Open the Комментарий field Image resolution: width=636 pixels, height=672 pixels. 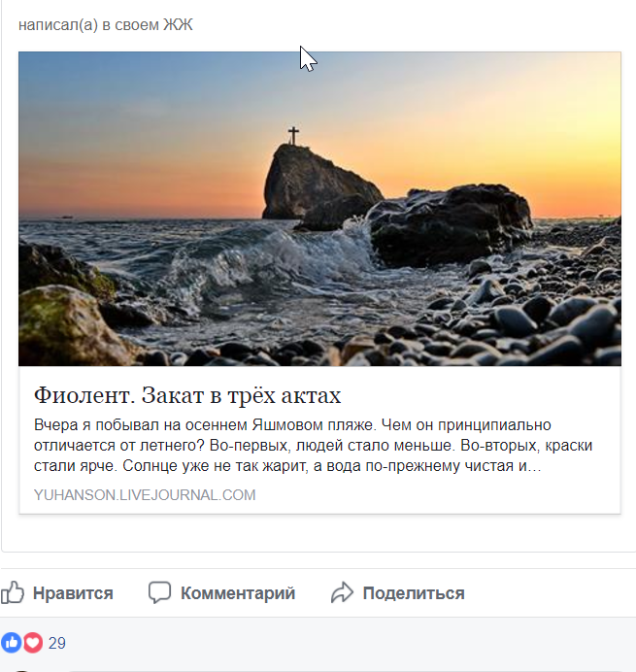point(238,593)
